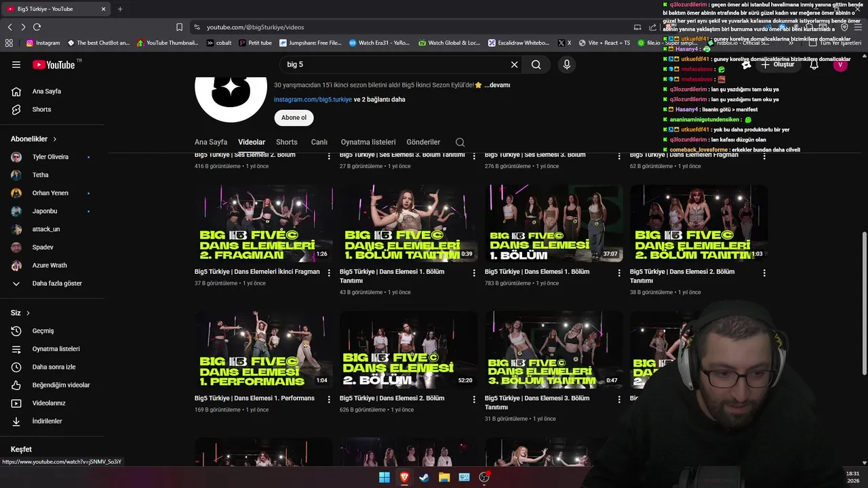Open video title 'Big5 Türkiye | Dans Elemeleri İkinci Fragman'
The width and height of the screenshot is (868, 488).
click(x=257, y=272)
